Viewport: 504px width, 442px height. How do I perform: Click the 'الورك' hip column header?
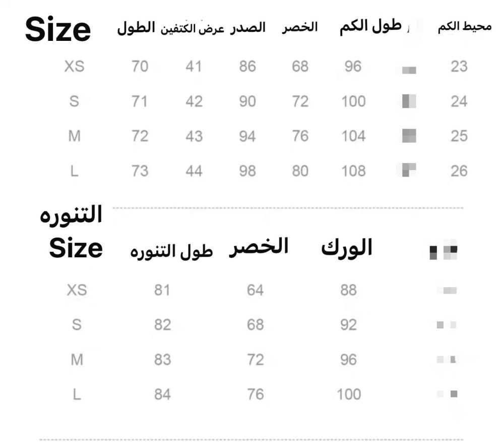(347, 248)
